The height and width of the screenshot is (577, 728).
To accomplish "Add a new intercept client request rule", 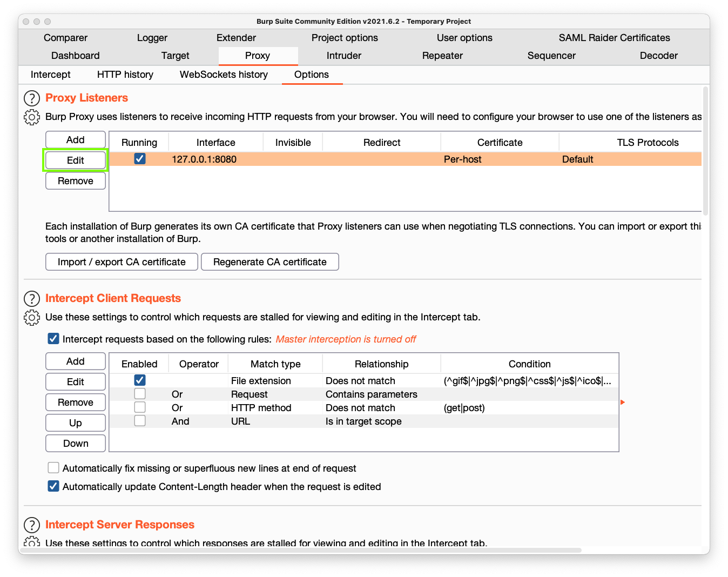I will pyautogui.click(x=76, y=361).
